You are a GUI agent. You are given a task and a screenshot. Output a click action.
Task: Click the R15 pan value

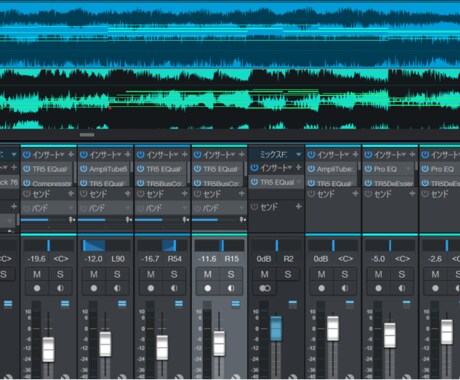click(232, 259)
